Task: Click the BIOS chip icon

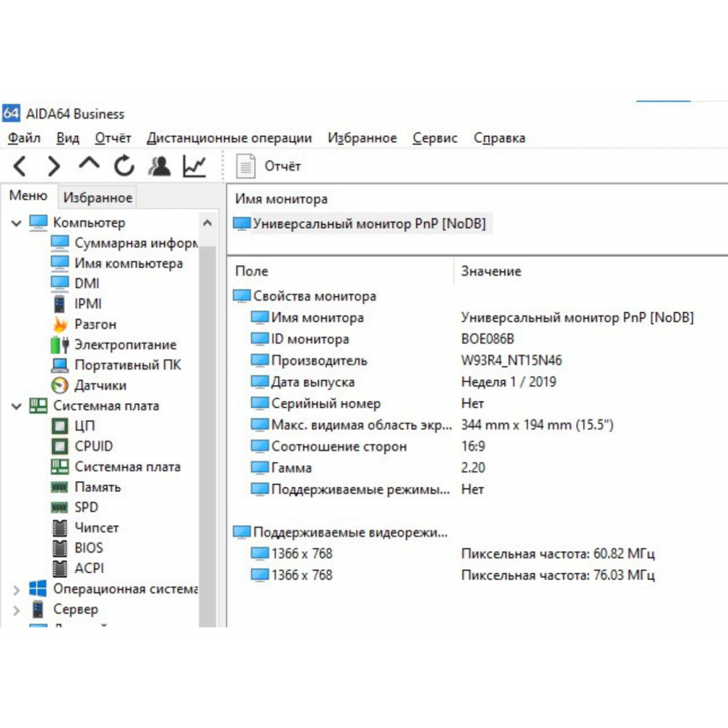Action: (60, 548)
